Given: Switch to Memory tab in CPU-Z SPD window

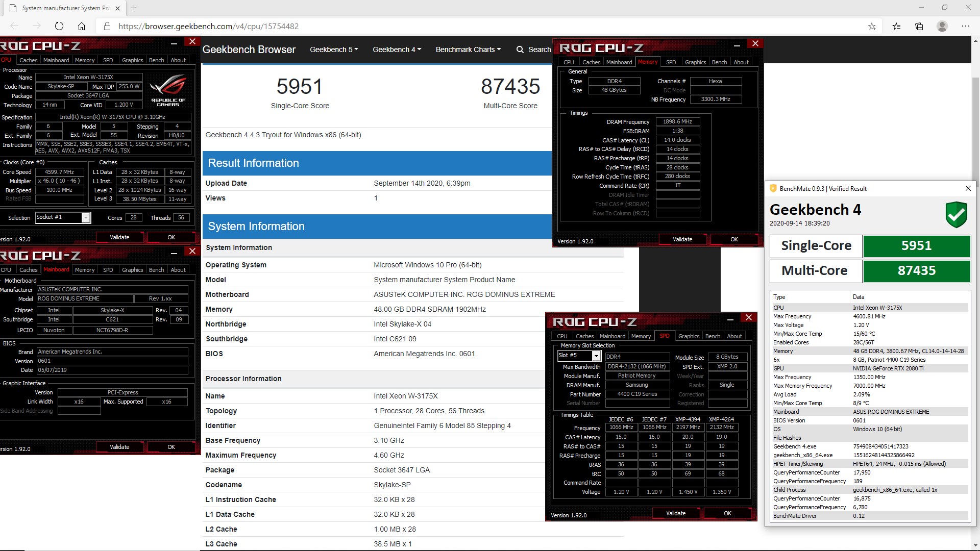Looking at the screenshot, I should pyautogui.click(x=641, y=336).
